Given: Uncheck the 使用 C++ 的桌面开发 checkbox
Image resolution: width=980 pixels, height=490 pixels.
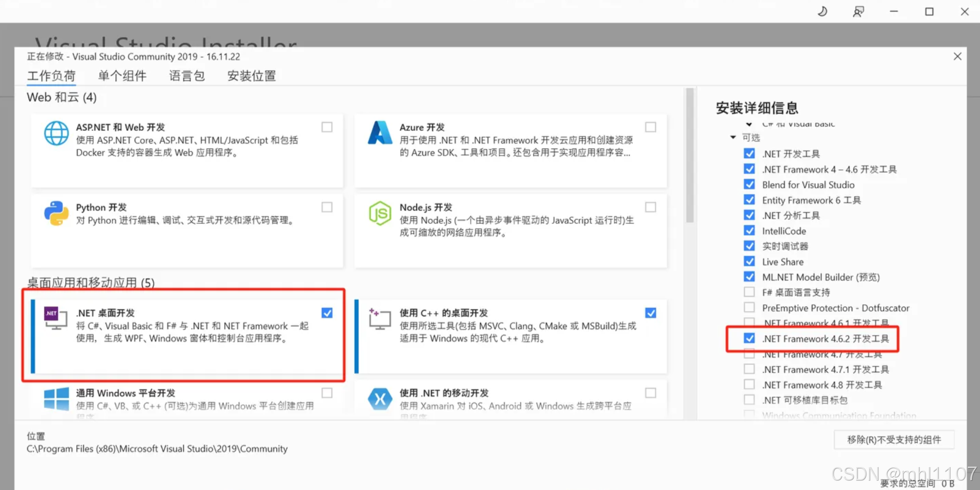Looking at the screenshot, I should coord(650,313).
